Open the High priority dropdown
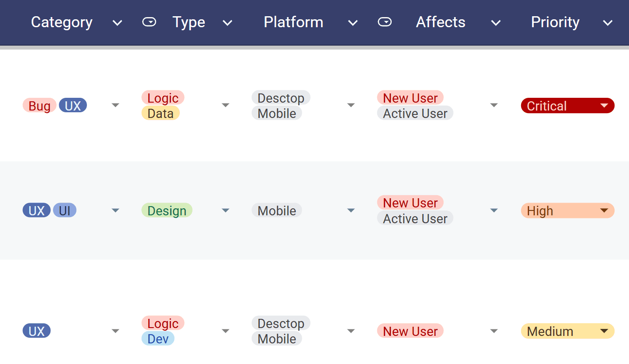Viewport: 629px width, 364px height. (x=604, y=211)
